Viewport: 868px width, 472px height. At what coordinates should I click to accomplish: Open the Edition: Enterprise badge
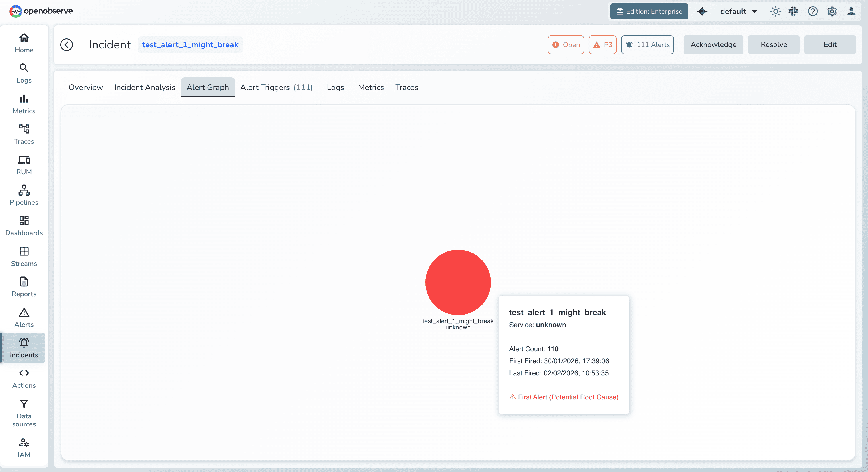(649, 11)
